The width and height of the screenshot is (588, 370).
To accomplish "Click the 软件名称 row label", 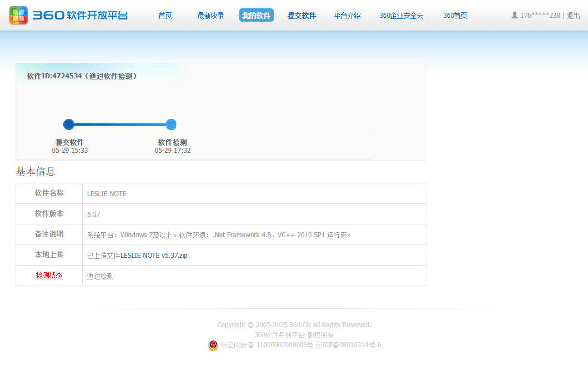I will 49,193.
